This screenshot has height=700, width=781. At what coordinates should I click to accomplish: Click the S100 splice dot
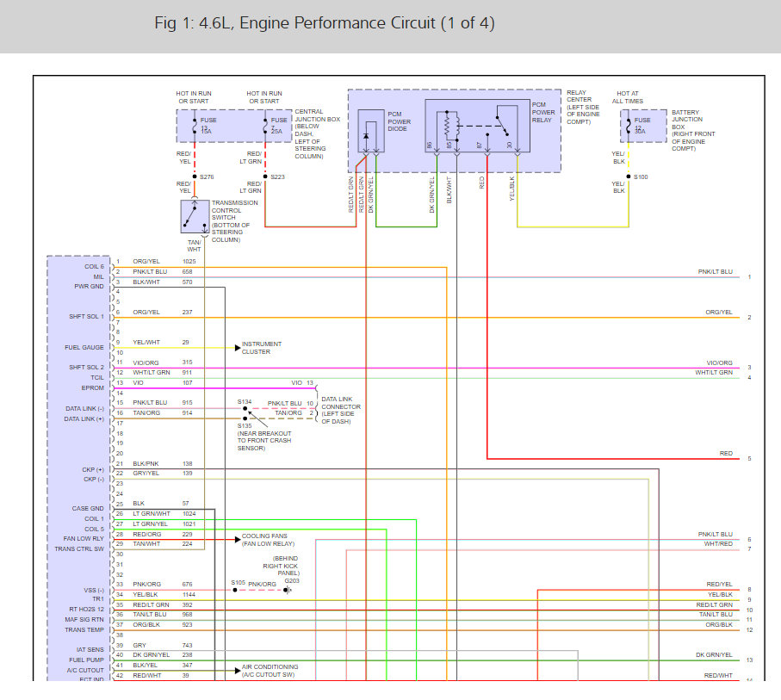point(629,177)
